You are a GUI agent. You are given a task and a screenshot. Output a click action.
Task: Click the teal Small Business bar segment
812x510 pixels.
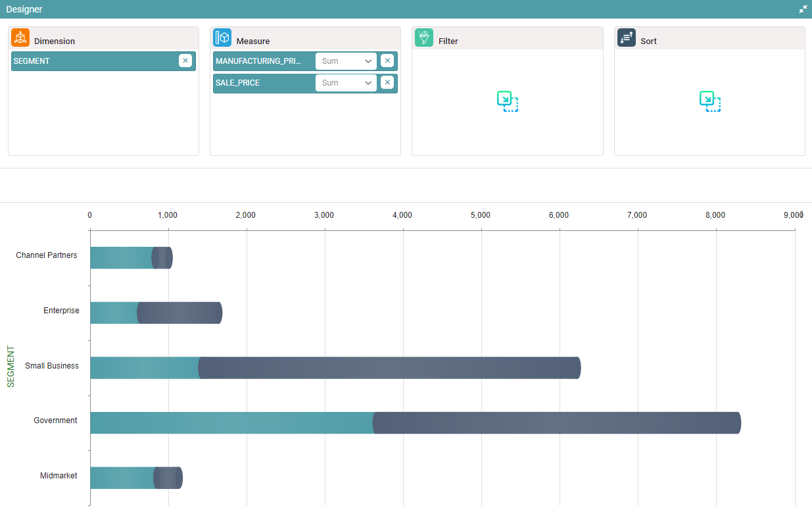pos(144,368)
